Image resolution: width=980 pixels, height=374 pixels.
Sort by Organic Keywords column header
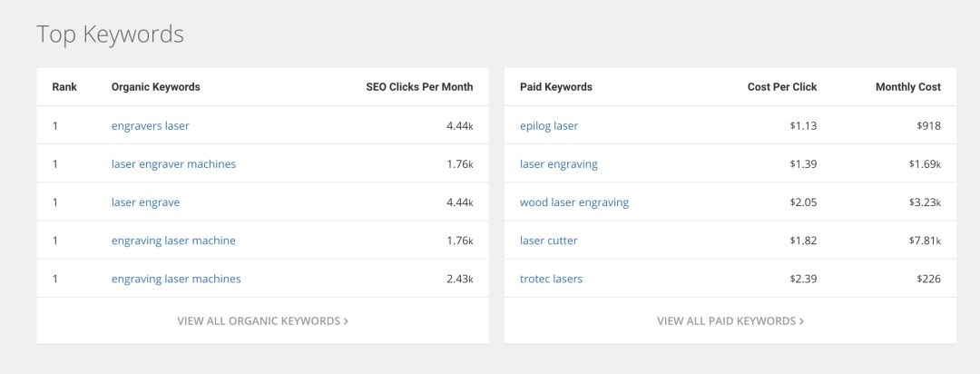156,87
